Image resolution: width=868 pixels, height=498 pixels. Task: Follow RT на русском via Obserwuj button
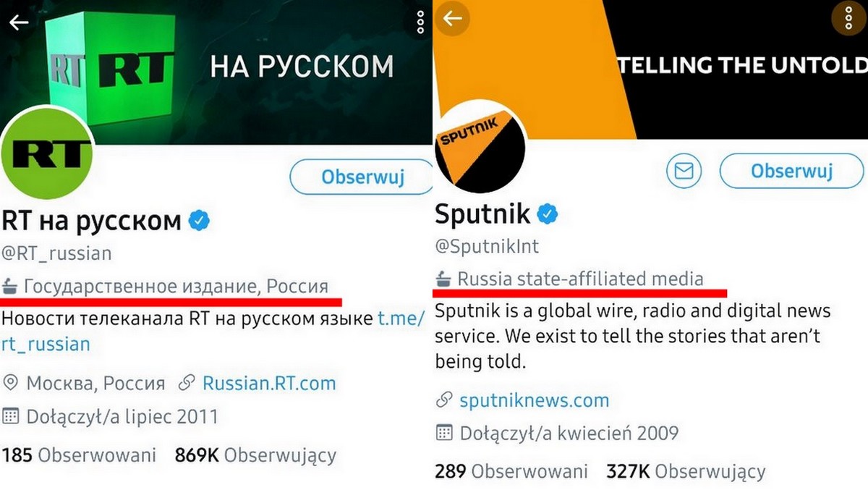pyautogui.click(x=360, y=177)
